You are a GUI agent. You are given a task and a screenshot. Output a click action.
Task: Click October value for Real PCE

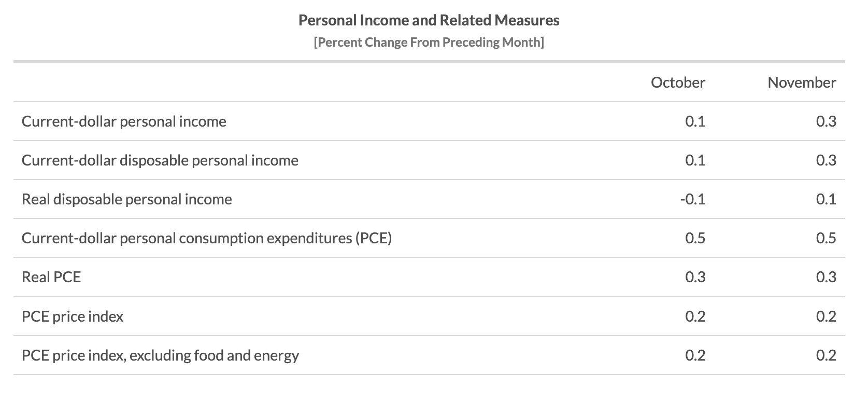point(695,277)
